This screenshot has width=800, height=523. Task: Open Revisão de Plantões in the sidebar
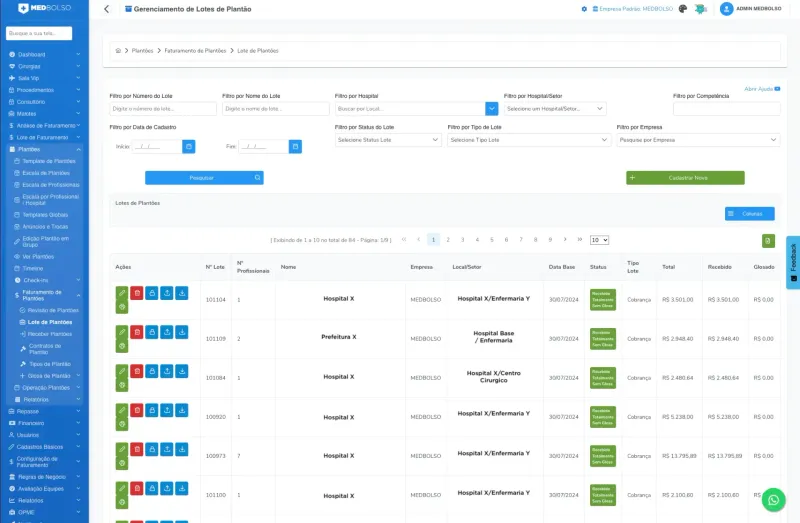click(x=53, y=310)
